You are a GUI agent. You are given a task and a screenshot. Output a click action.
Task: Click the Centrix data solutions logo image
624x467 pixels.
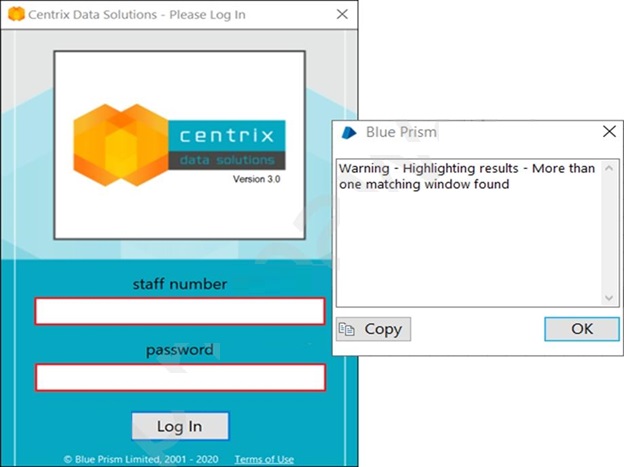(179, 145)
